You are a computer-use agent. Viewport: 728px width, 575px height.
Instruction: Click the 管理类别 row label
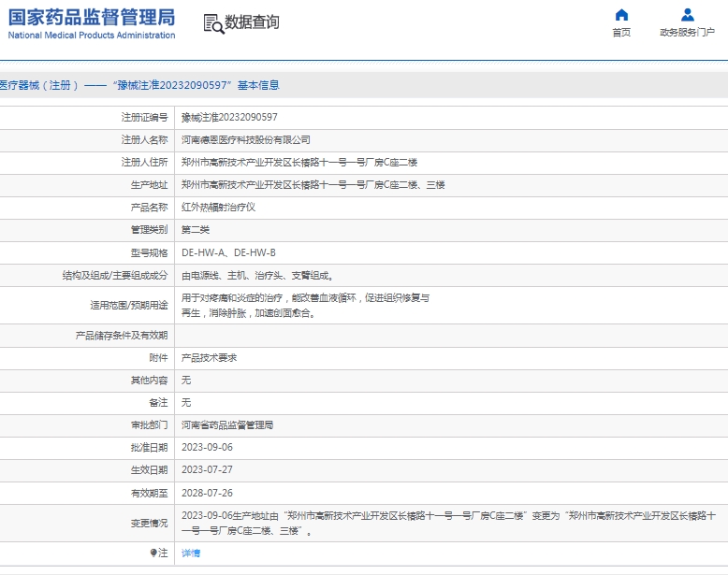(x=149, y=230)
